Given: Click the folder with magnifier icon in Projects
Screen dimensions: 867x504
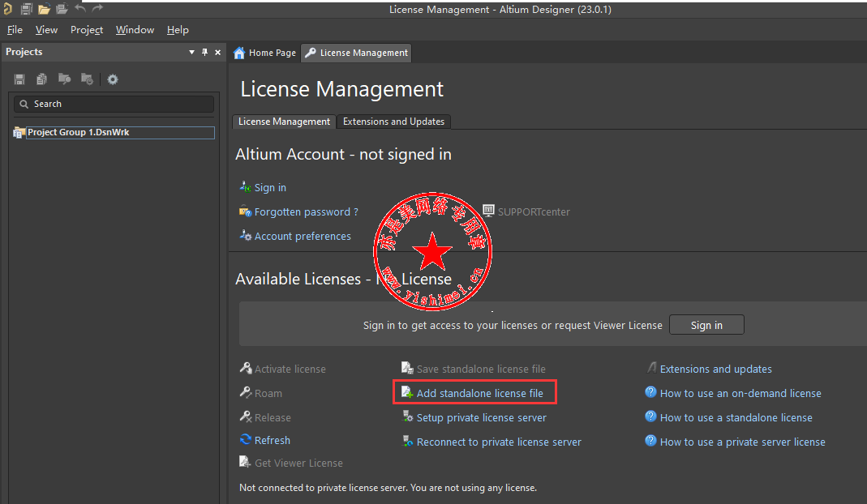Looking at the screenshot, I should pos(65,79).
